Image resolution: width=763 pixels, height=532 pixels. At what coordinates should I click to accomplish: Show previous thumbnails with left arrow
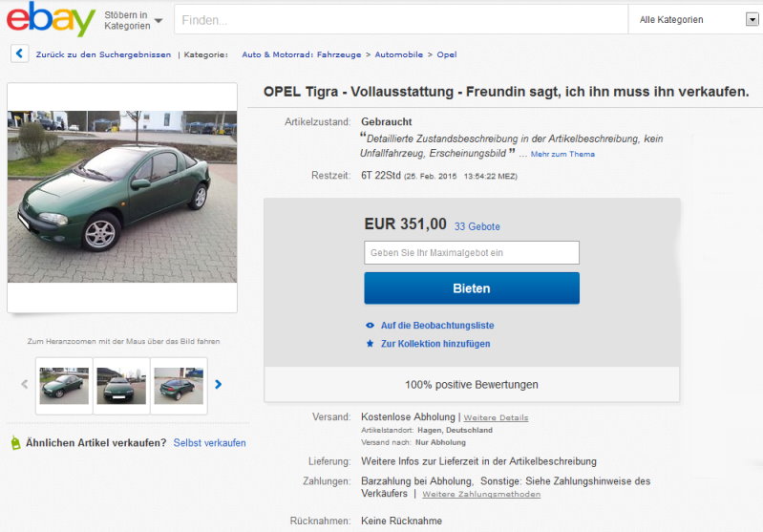(25, 384)
